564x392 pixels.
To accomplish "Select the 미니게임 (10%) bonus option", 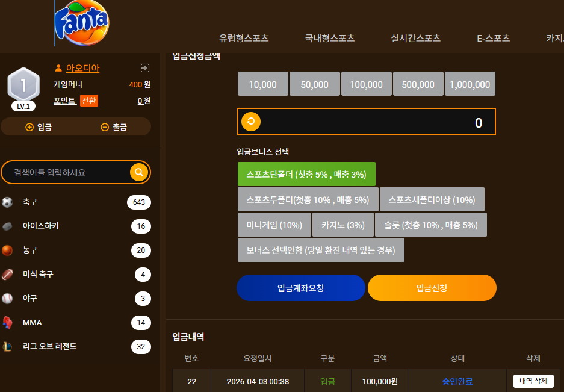I will click(x=274, y=225).
